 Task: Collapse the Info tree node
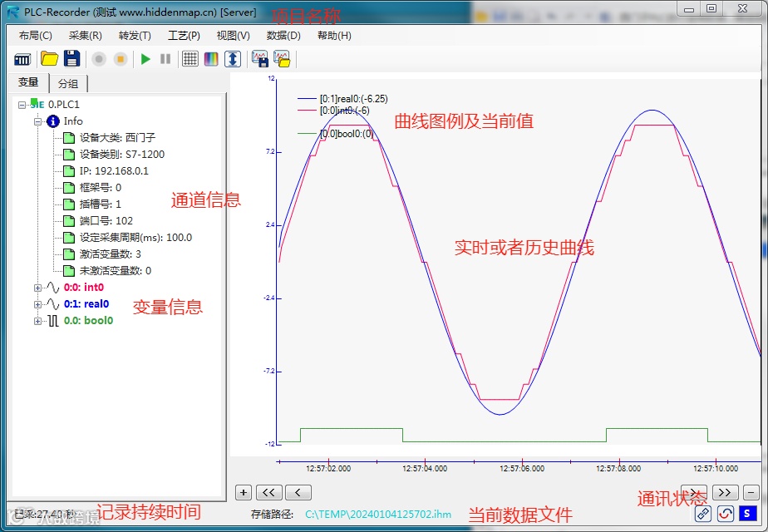coord(37,121)
